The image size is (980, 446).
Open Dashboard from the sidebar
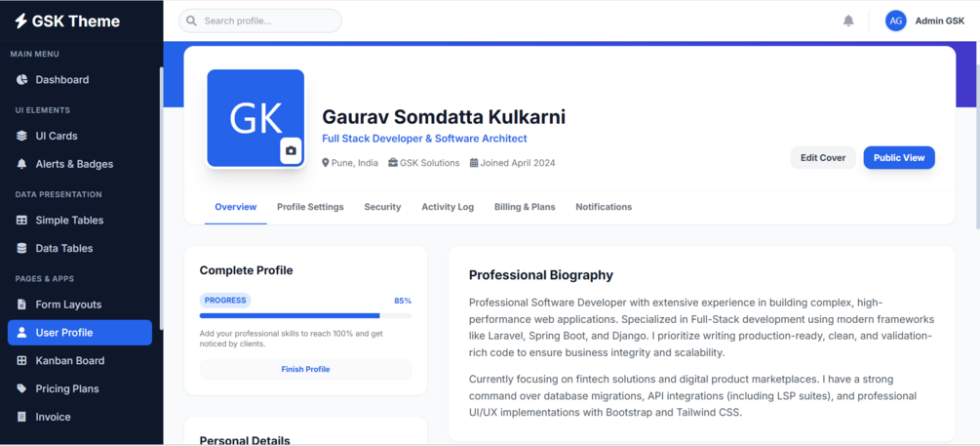(x=80, y=79)
